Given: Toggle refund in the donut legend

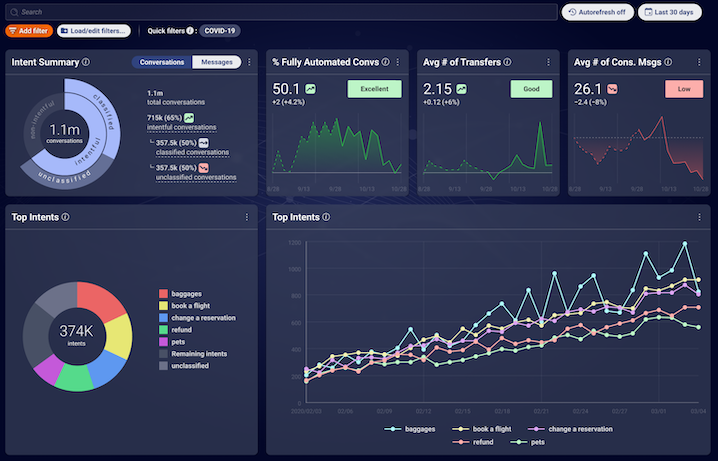Looking at the screenshot, I should click(x=175, y=330).
